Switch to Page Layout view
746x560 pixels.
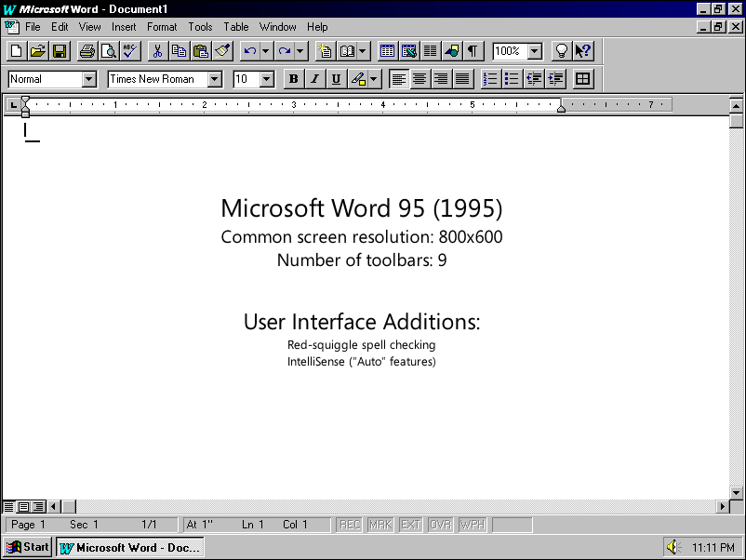(22, 506)
